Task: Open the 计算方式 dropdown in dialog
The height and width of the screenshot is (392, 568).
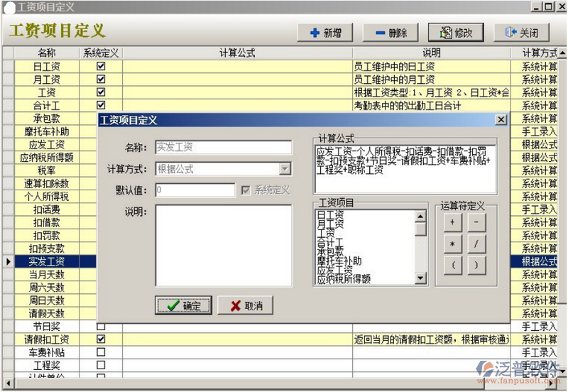Action: pyautogui.click(x=285, y=169)
